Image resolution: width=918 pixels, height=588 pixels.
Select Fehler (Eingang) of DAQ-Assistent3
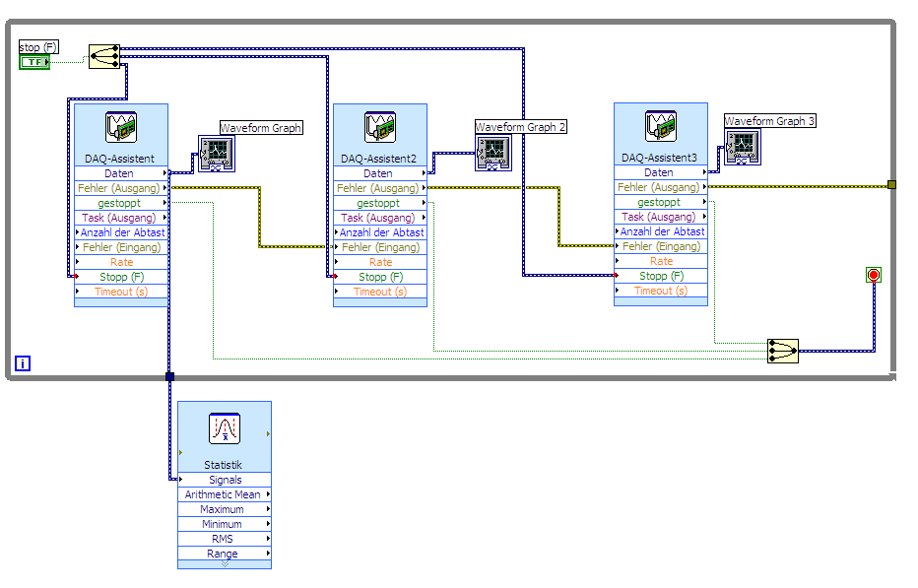[661, 246]
